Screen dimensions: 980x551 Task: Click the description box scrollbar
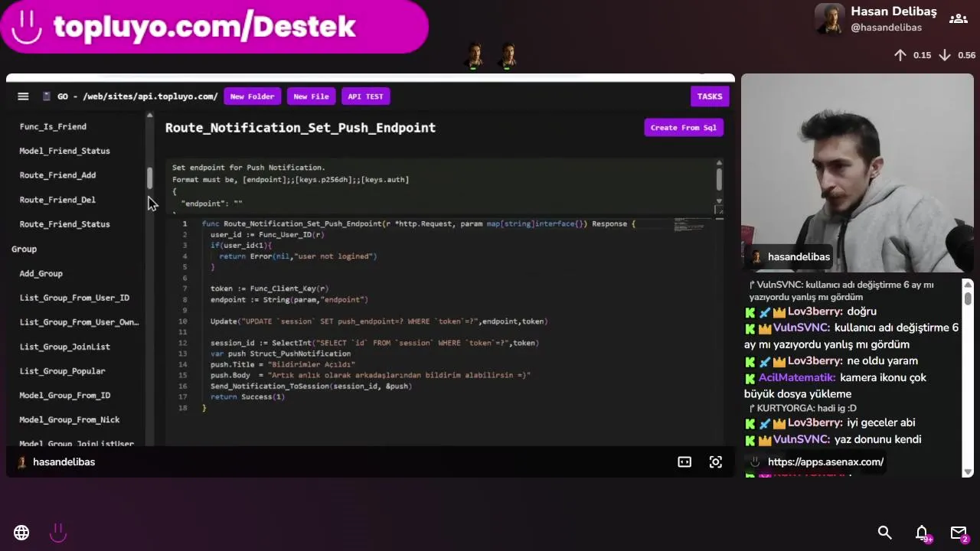[719, 178]
